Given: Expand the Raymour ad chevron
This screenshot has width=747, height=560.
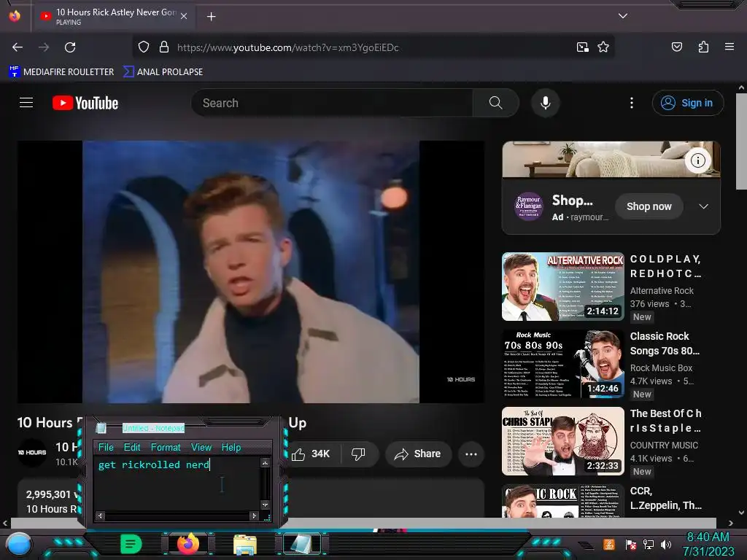Looking at the screenshot, I should coord(703,206).
